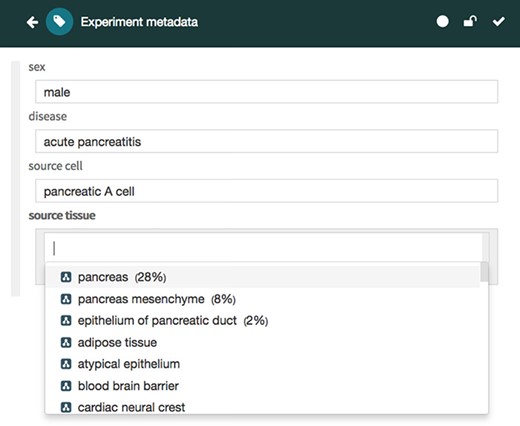Click ontology icon next to pancreas
The height and width of the screenshot is (426, 520).
click(x=66, y=277)
